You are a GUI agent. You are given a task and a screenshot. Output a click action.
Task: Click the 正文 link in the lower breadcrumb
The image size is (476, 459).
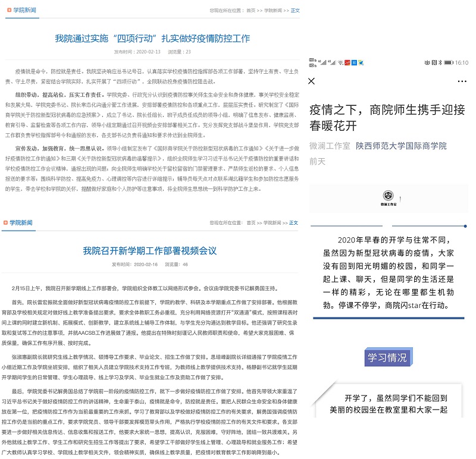tap(293, 223)
